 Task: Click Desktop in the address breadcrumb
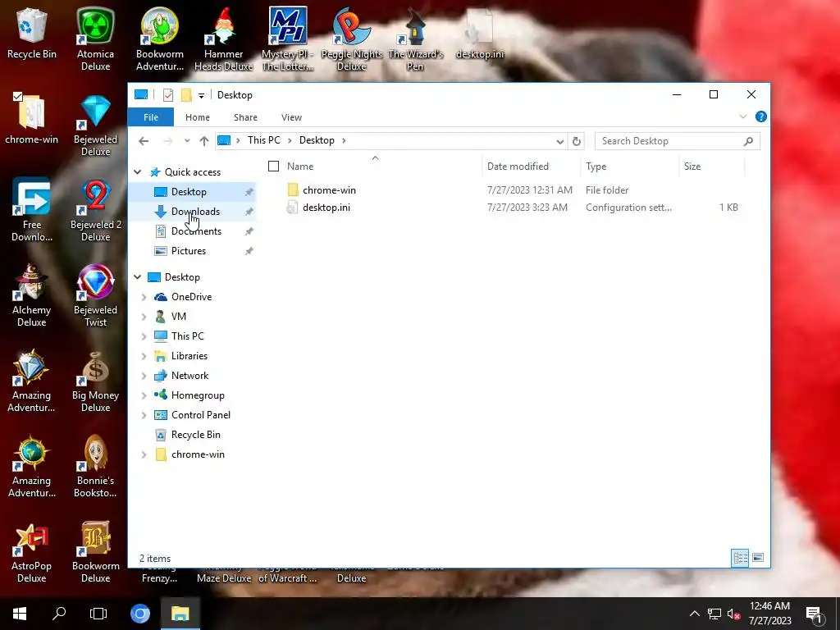pyautogui.click(x=317, y=140)
